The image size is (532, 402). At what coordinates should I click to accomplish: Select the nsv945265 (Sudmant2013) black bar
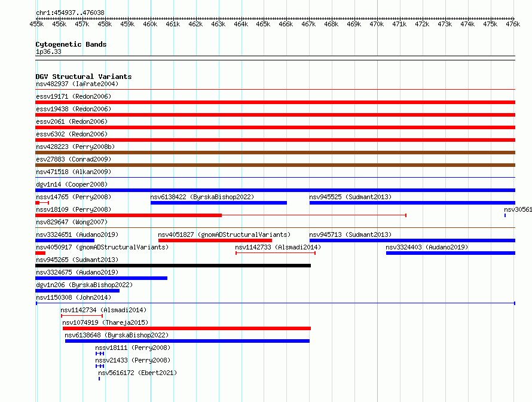coord(173,266)
